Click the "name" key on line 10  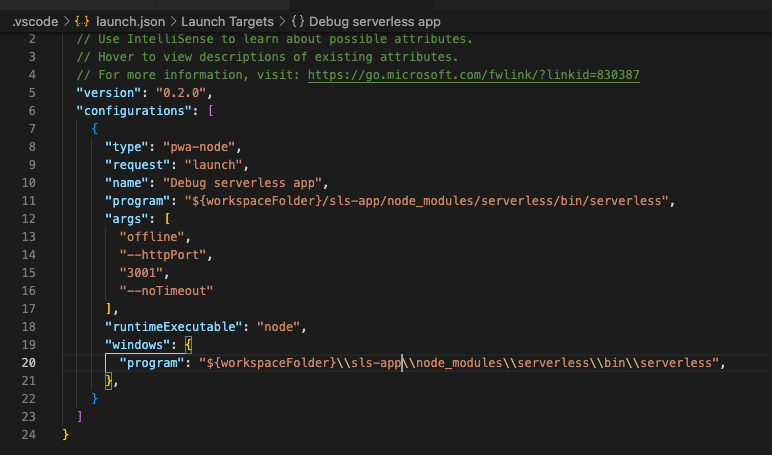pos(127,183)
